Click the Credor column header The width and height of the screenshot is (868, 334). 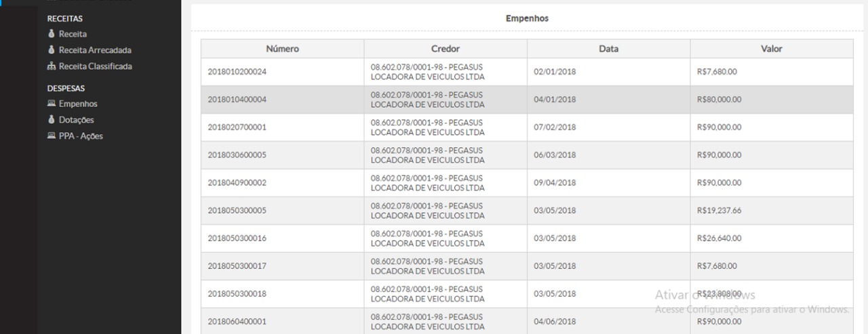coord(446,49)
